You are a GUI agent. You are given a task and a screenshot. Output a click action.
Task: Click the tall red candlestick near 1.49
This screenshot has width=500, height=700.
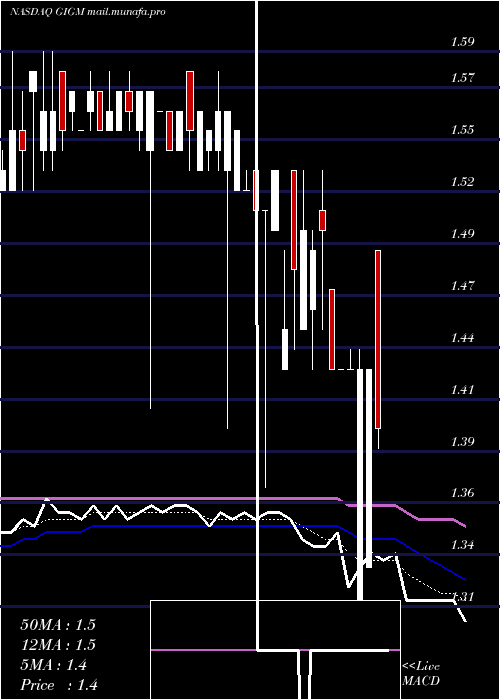click(x=378, y=339)
